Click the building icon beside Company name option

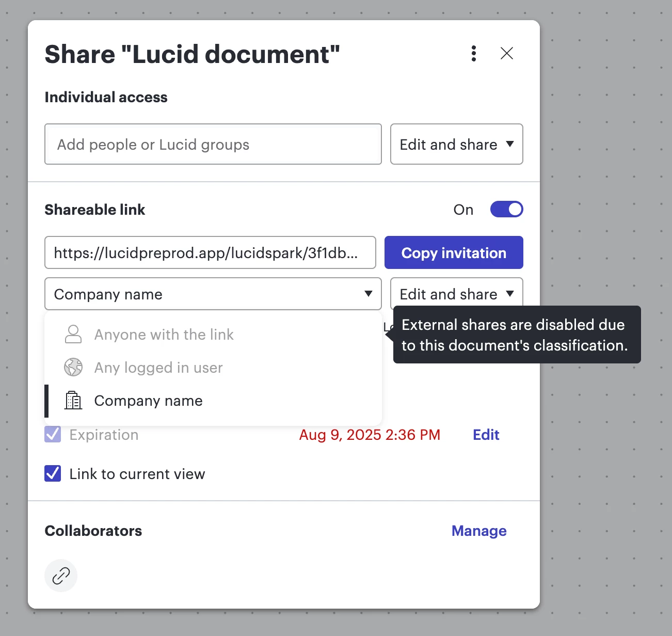(73, 401)
